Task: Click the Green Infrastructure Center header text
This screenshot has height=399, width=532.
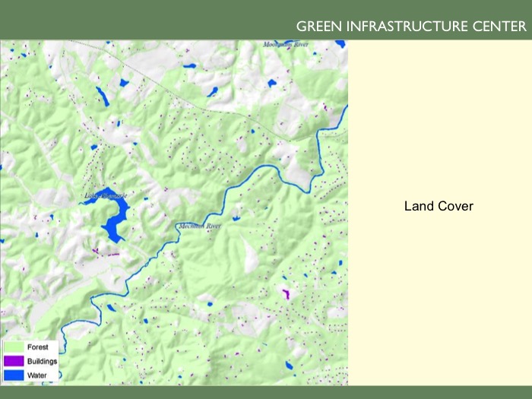Action: coord(410,27)
